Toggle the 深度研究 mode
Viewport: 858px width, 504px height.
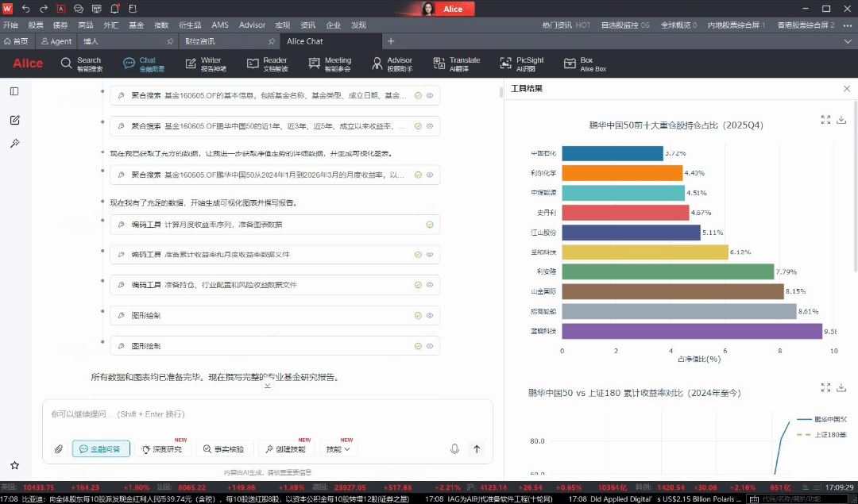(162, 449)
